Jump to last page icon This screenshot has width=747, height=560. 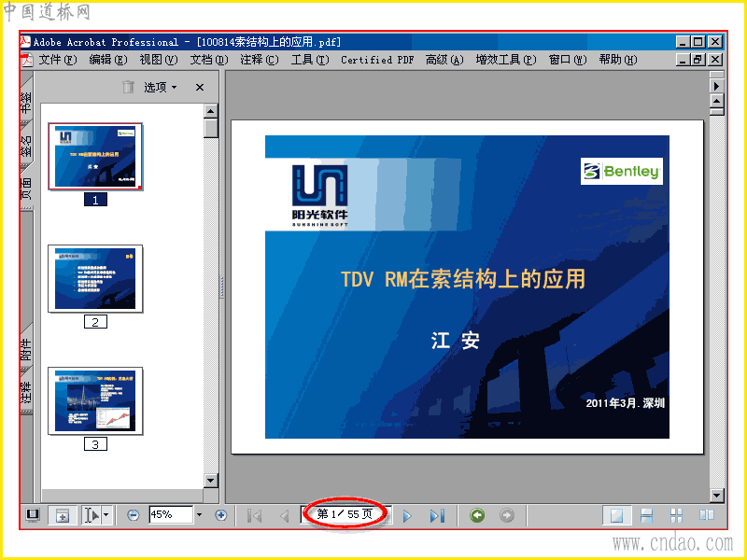tap(437, 516)
